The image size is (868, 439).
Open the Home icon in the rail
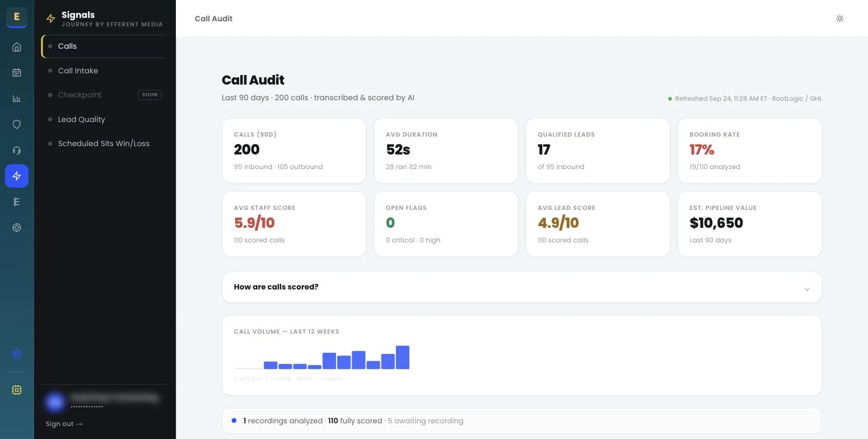(x=17, y=47)
